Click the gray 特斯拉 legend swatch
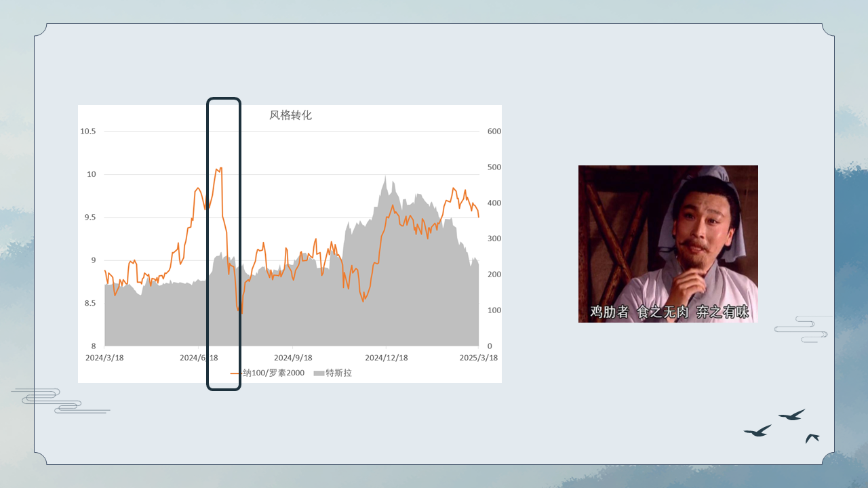Screen dimensions: 868x488 (319, 373)
